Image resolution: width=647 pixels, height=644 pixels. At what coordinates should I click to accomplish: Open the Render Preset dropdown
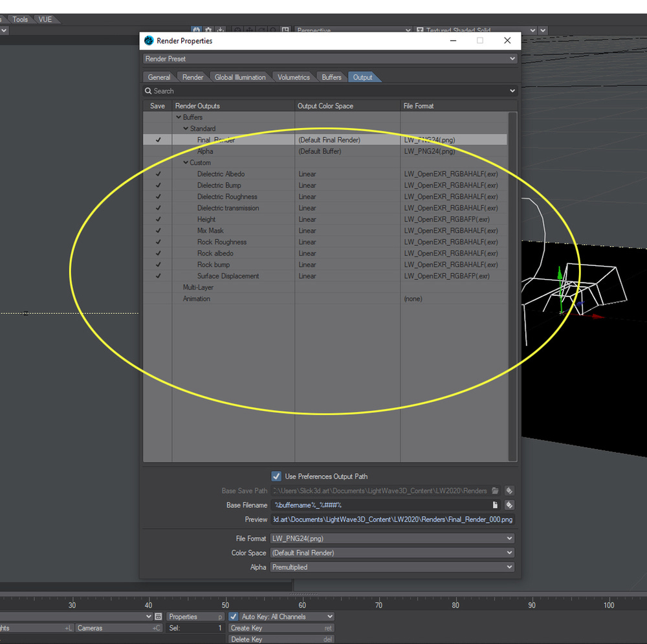point(330,59)
